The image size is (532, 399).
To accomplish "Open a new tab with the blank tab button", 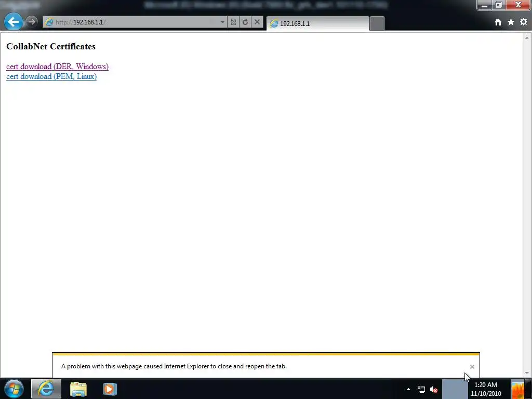I will tap(377, 23).
